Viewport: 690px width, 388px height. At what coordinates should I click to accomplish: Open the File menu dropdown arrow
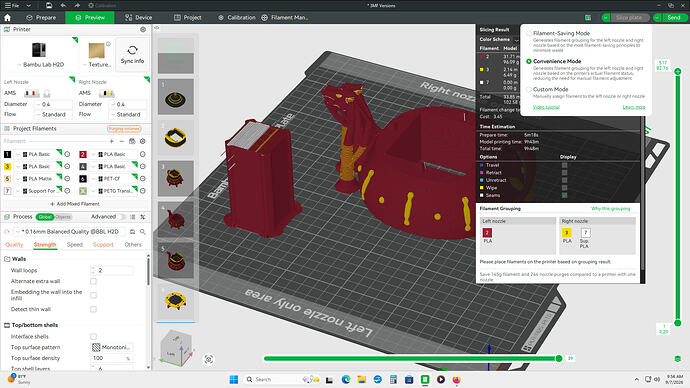point(29,5)
